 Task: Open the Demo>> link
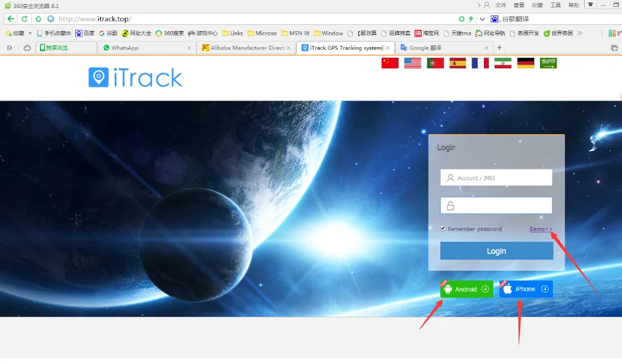click(541, 229)
